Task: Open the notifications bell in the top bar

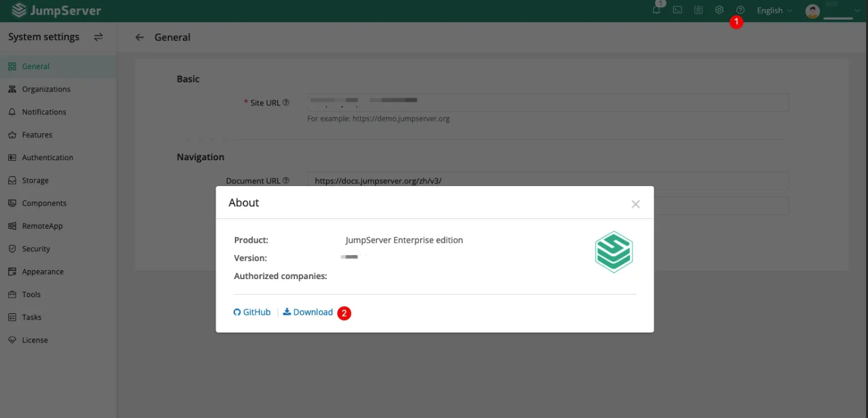Action: (656, 10)
